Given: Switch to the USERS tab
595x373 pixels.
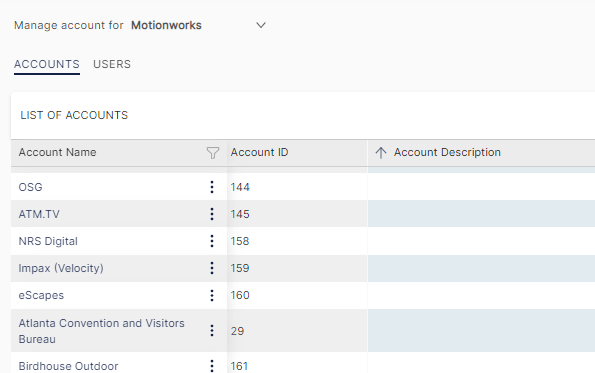Looking at the screenshot, I should (112, 64).
